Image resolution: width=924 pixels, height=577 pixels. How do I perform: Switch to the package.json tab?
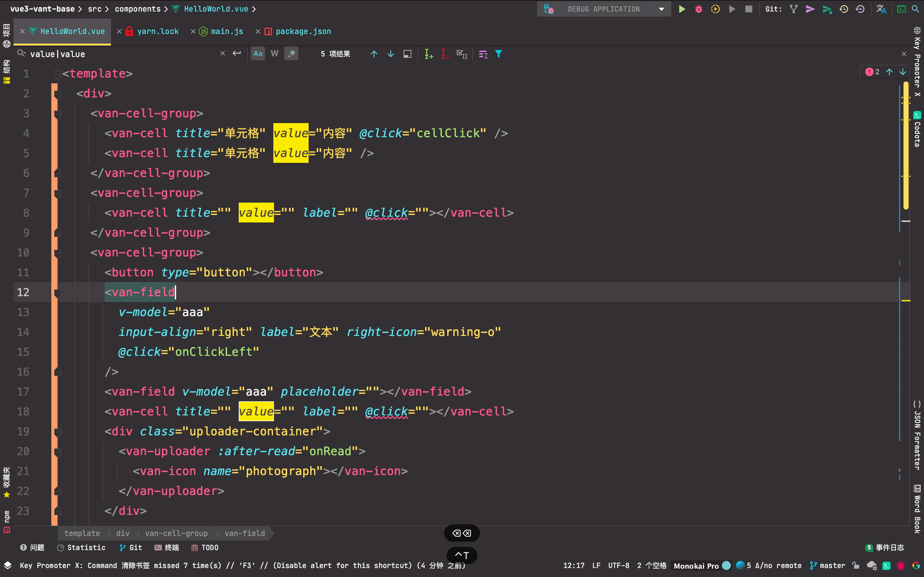[x=303, y=31]
